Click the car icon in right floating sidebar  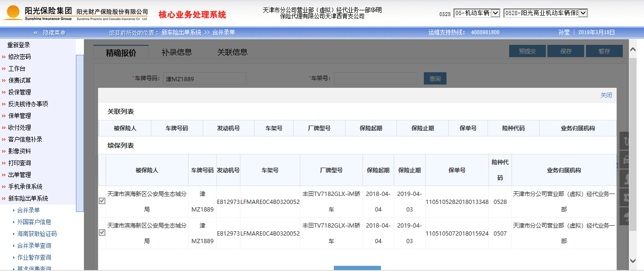point(627,160)
